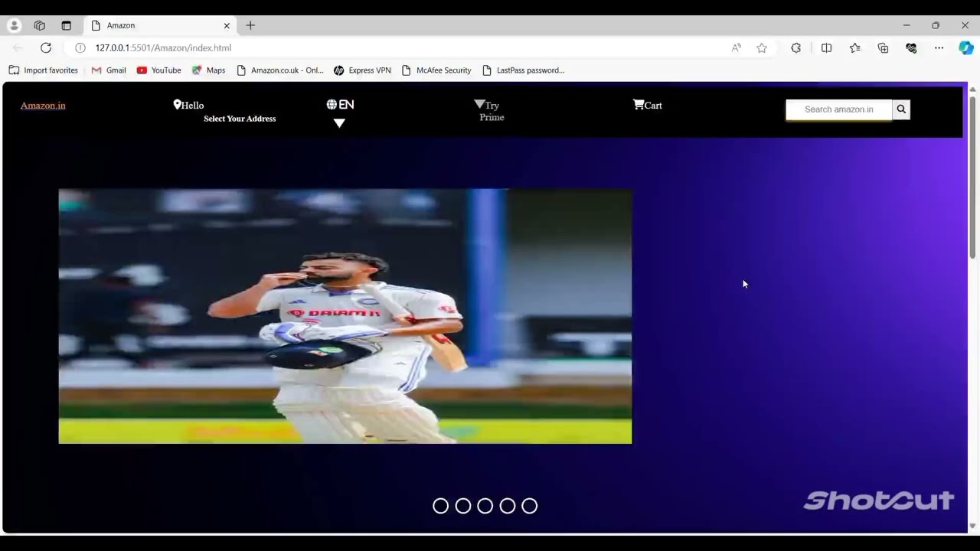Open the YouTube bookmark
This screenshot has width=980, height=551.
click(158, 70)
